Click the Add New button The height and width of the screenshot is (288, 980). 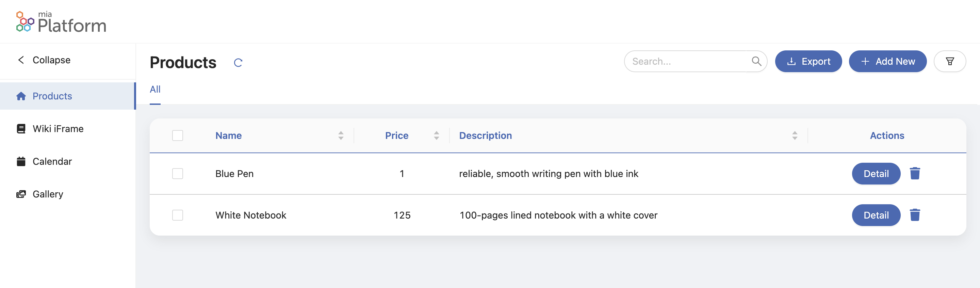pos(887,61)
